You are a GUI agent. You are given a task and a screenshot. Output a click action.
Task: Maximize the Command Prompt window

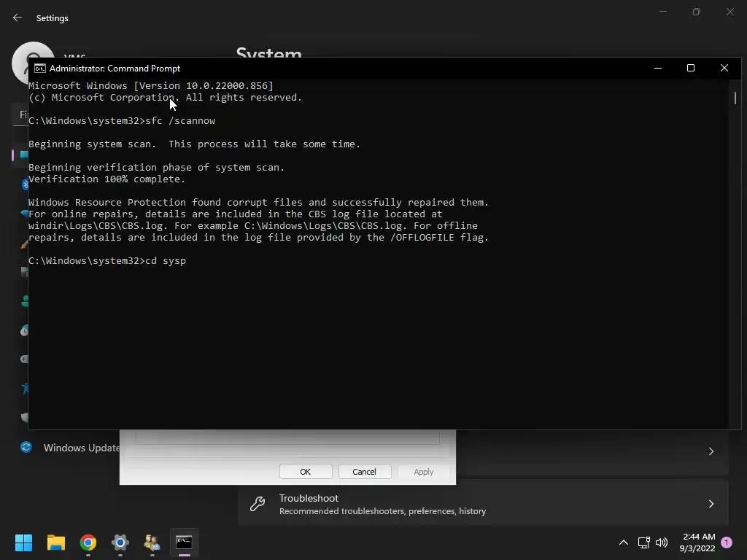(x=691, y=68)
